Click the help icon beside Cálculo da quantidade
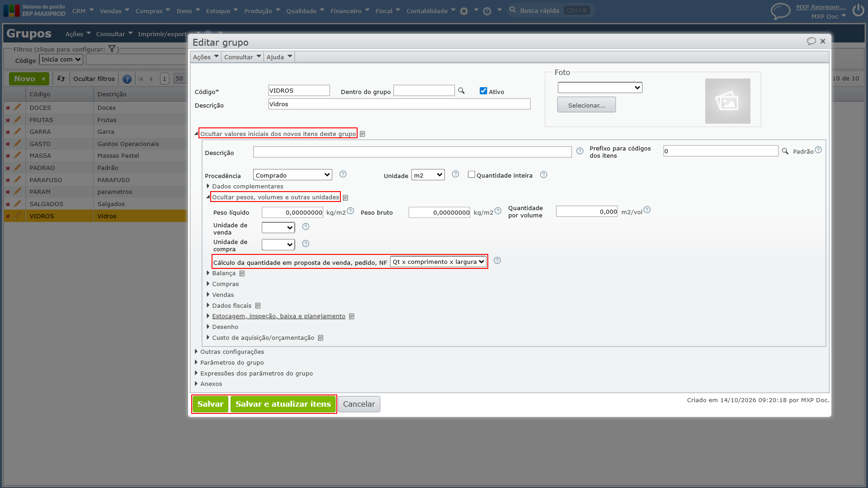Screen dimensions: 868x488 coord(497,261)
